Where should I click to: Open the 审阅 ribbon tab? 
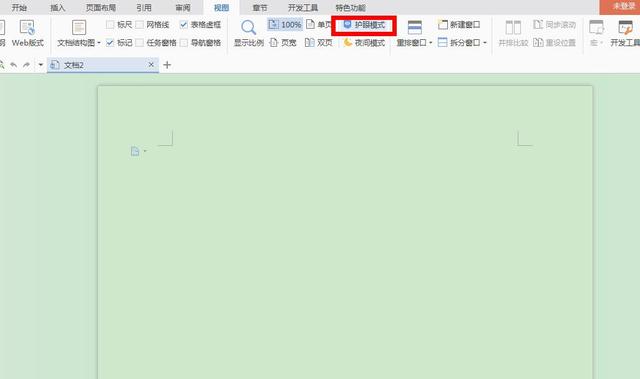183,7
